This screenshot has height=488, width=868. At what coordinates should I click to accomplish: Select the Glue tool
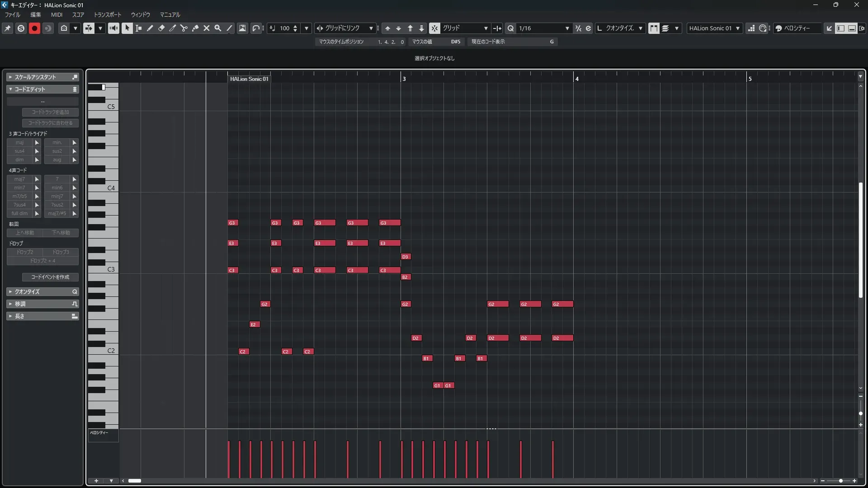tap(195, 28)
